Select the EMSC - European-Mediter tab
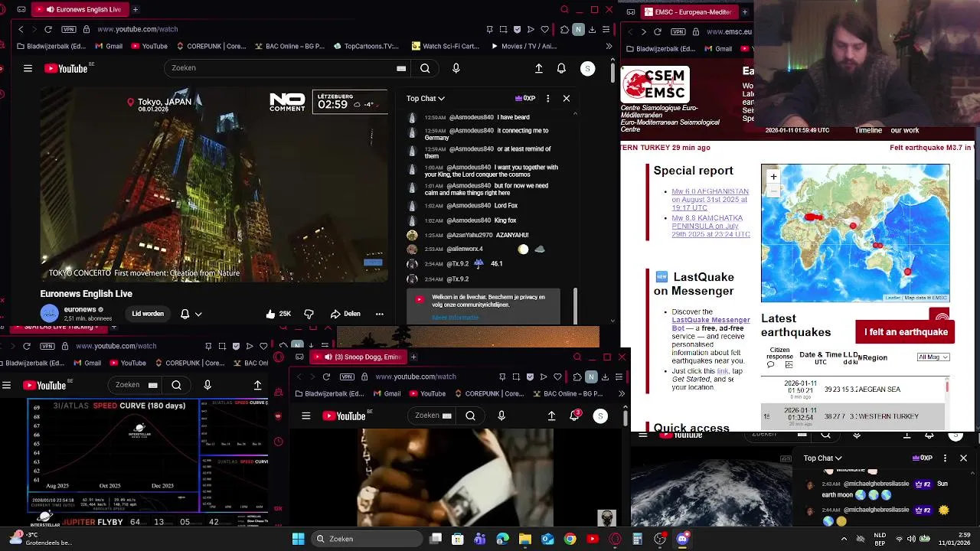 (x=689, y=11)
